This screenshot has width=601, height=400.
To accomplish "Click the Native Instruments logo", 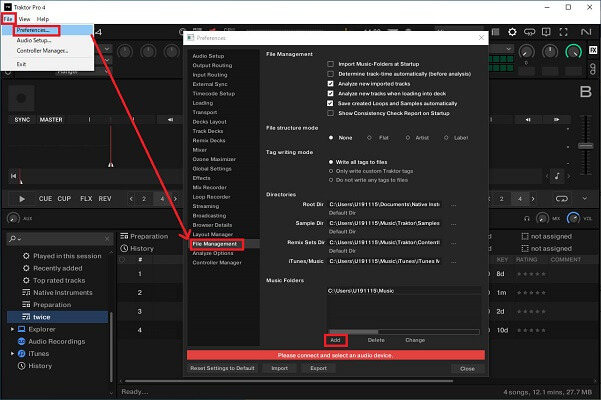I will pos(586,32).
